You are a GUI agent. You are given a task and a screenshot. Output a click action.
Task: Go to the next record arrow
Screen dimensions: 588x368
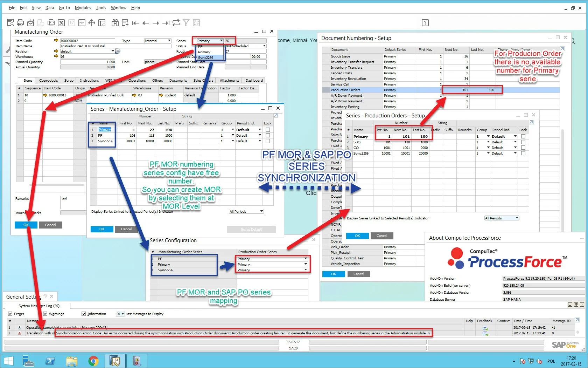tap(156, 23)
